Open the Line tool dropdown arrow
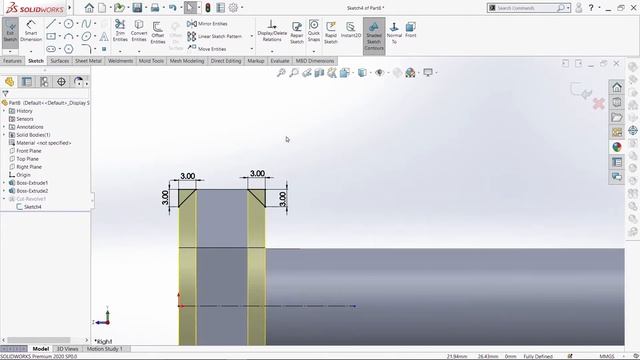The image size is (640, 360). [x=59, y=24]
